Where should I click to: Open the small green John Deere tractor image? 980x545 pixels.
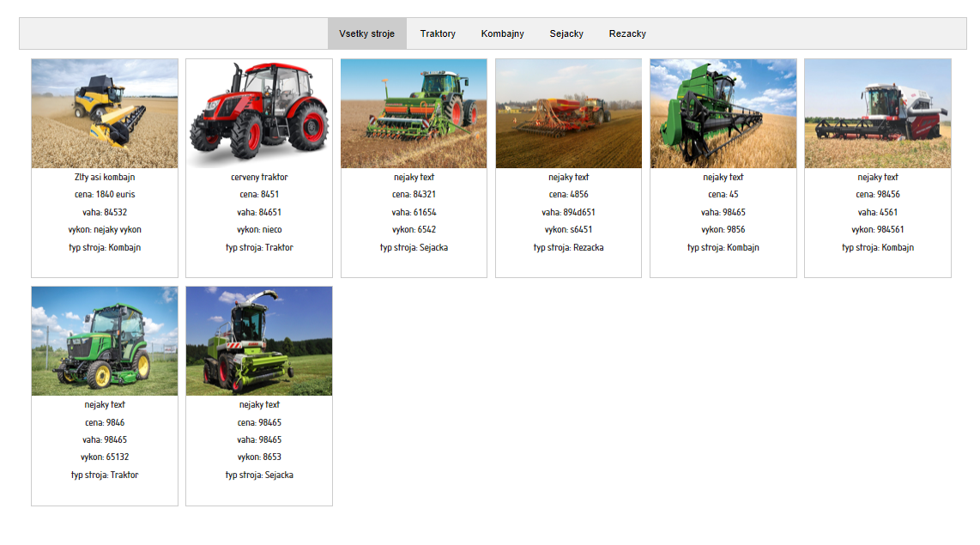tap(105, 342)
